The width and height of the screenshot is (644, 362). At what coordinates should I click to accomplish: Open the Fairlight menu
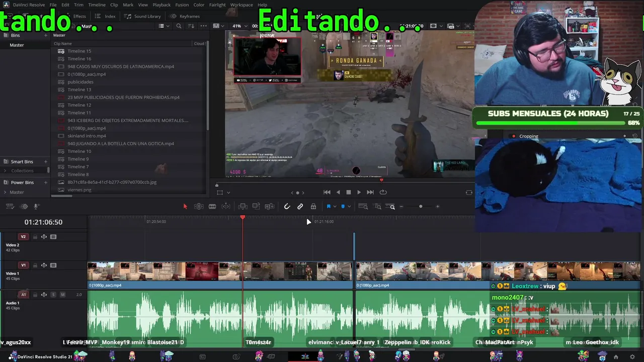tap(217, 5)
